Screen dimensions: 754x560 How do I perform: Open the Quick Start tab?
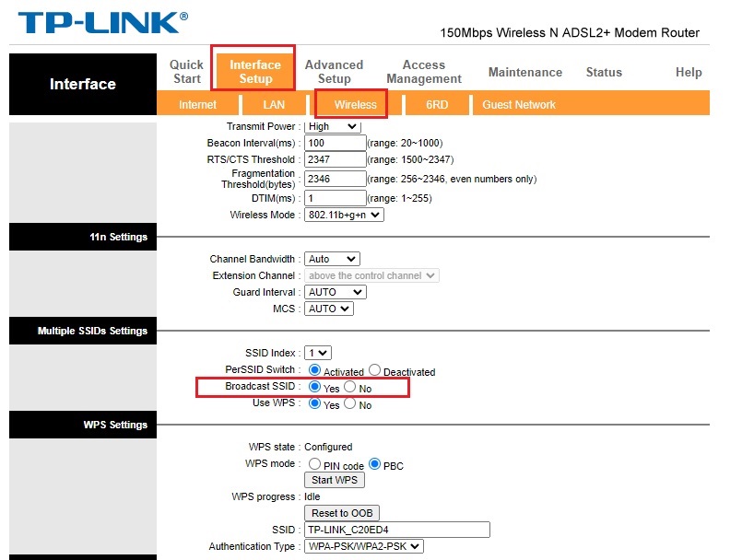pos(186,72)
